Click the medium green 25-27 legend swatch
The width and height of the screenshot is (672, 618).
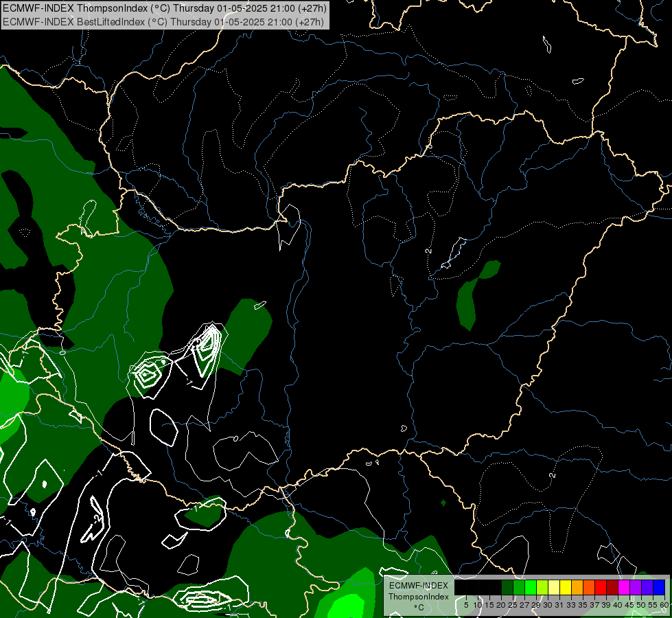[519, 587]
